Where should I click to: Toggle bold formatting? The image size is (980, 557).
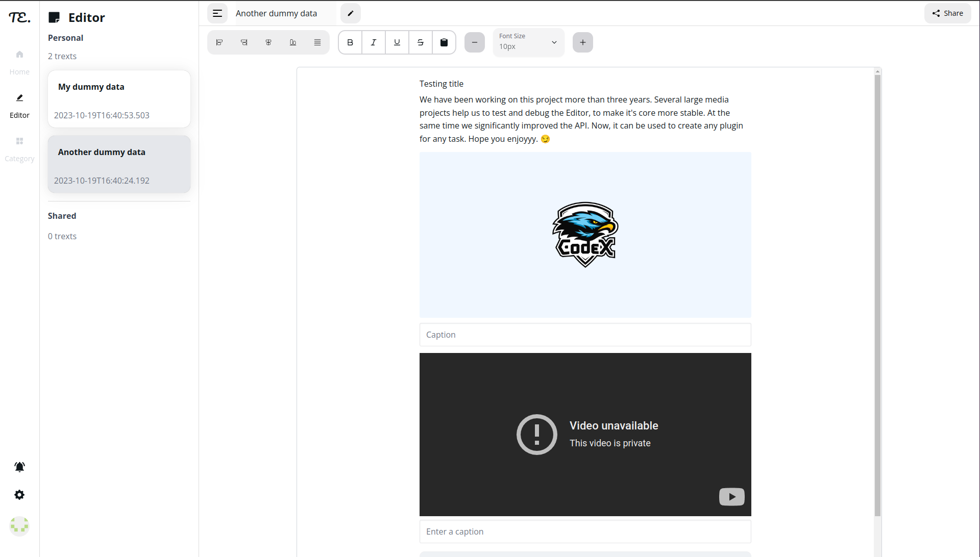pos(350,42)
